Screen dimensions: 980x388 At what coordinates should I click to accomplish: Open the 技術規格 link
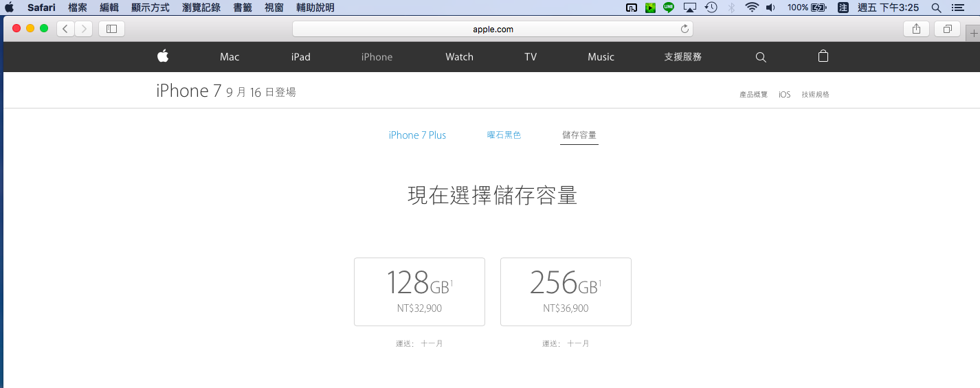[815, 95]
